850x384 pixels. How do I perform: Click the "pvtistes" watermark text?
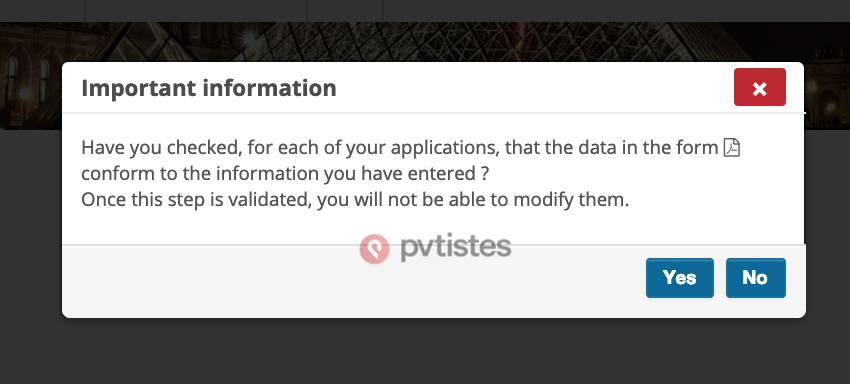point(455,247)
